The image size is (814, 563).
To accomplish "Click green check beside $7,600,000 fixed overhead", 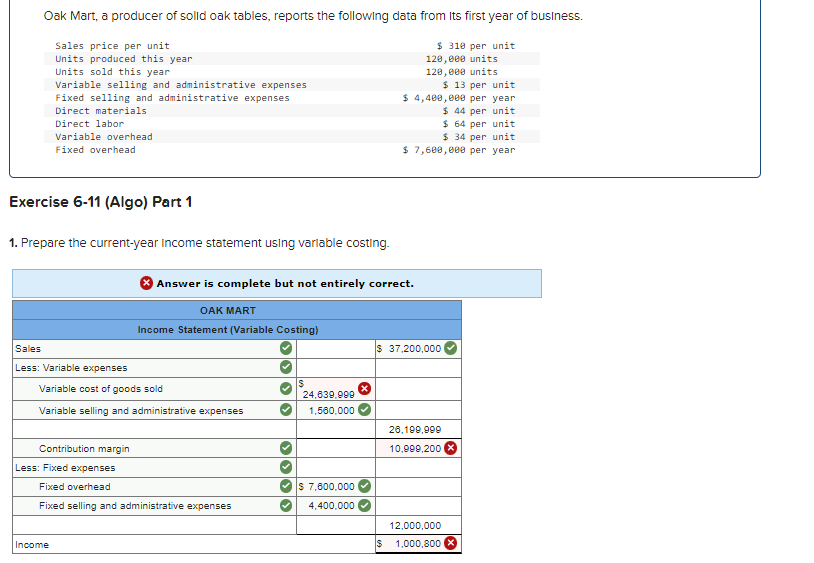I will [x=365, y=486].
